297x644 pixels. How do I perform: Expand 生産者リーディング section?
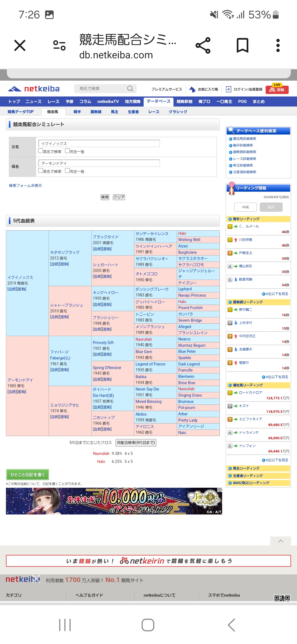(248, 476)
